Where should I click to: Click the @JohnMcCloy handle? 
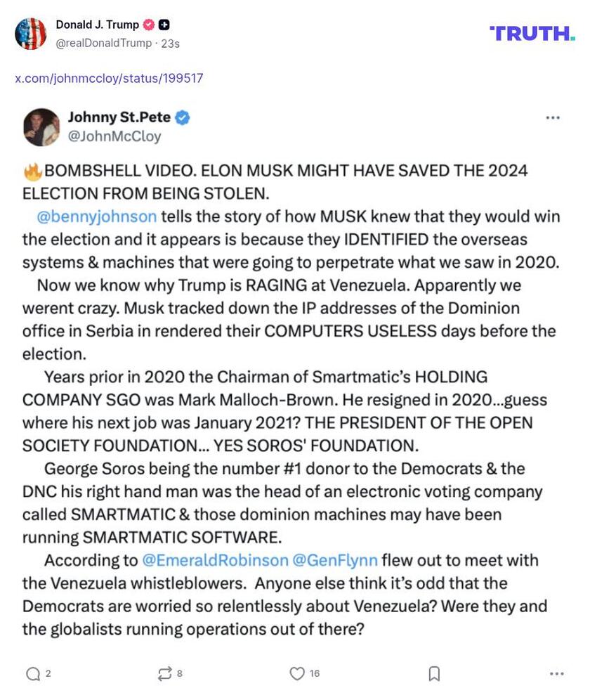(x=114, y=136)
